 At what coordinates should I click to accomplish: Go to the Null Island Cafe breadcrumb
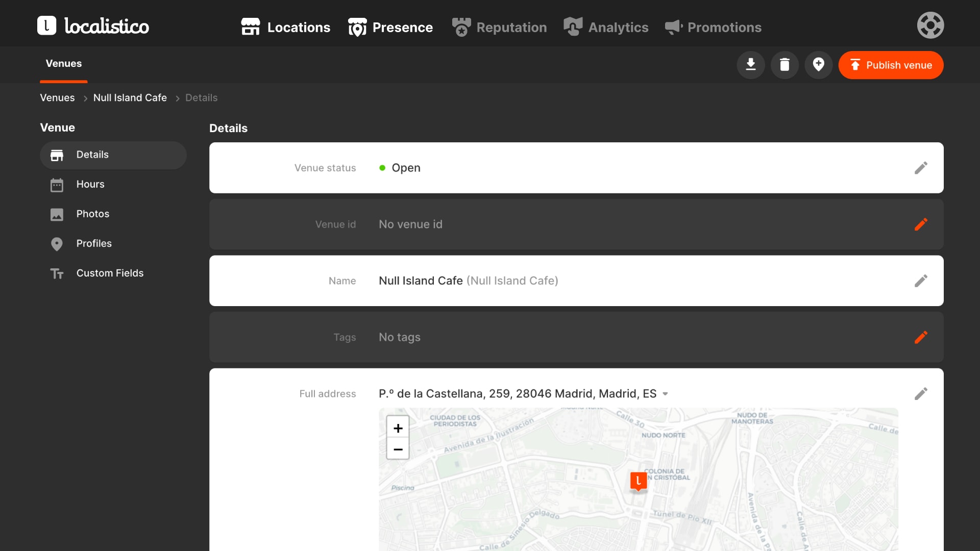coord(130,97)
